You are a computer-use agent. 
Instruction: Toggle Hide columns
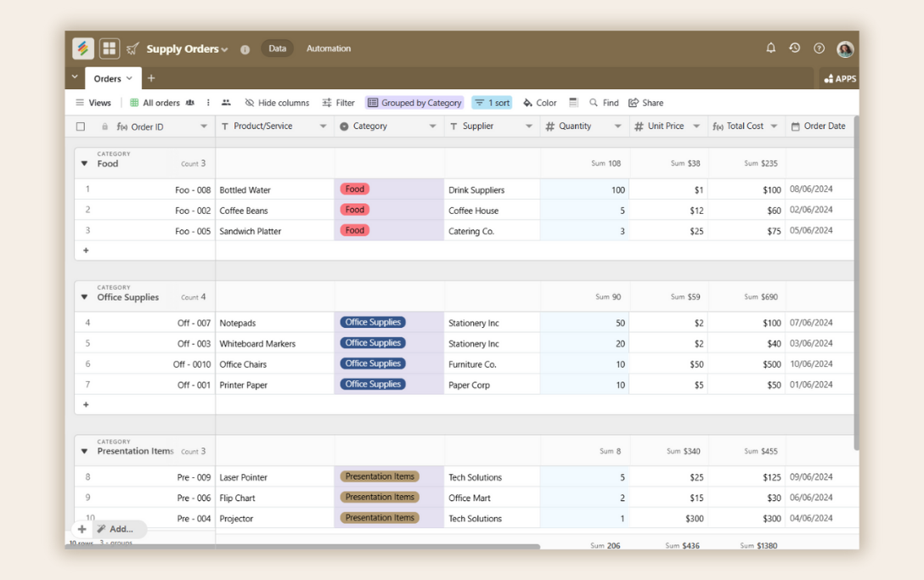coord(277,103)
